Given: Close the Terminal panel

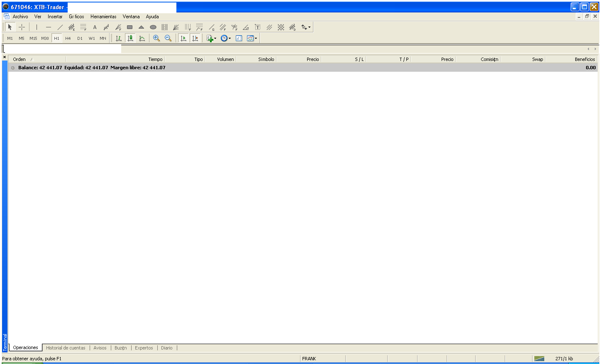Looking at the screenshot, I should tap(5, 57).
